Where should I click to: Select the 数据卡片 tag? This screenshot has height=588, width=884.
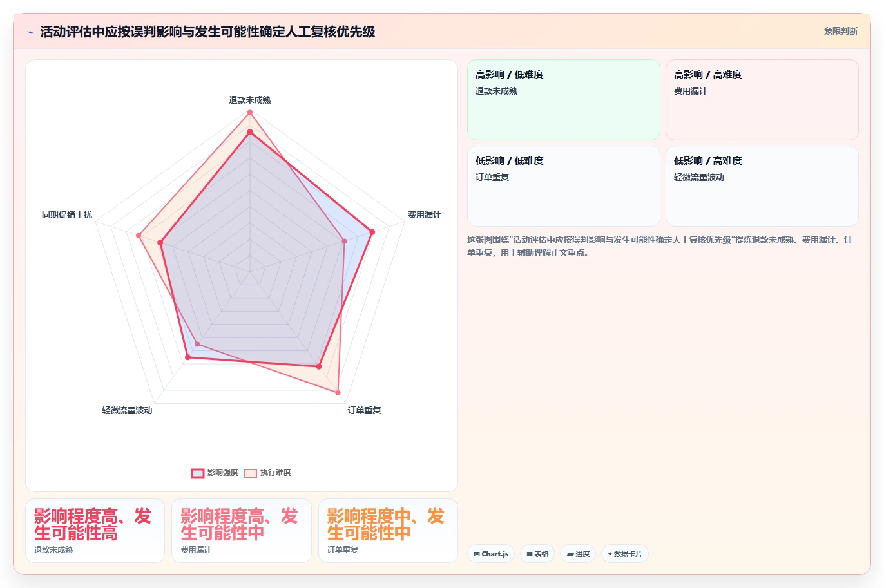pos(625,554)
